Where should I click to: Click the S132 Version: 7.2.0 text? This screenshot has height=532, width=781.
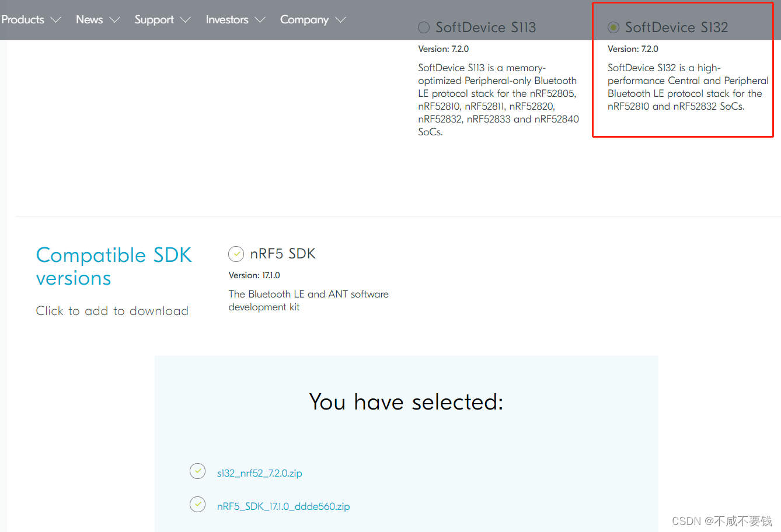(x=633, y=49)
